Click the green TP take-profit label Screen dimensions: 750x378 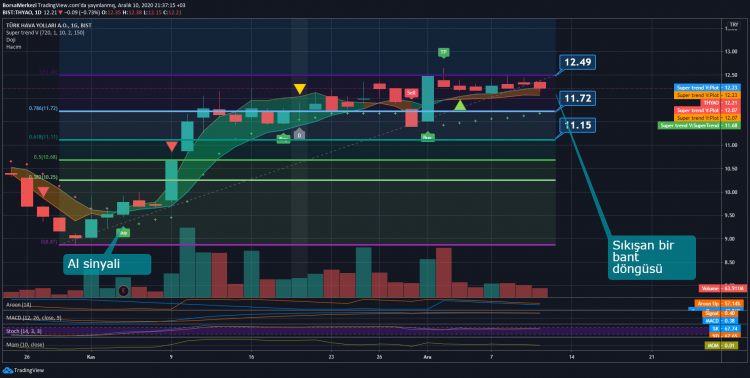click(x=443, y=52)
